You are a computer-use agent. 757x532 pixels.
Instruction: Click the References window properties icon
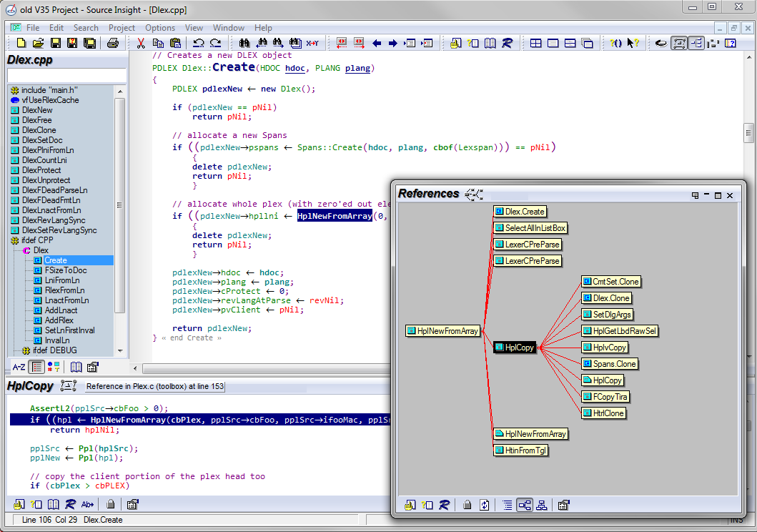point(563,505)
